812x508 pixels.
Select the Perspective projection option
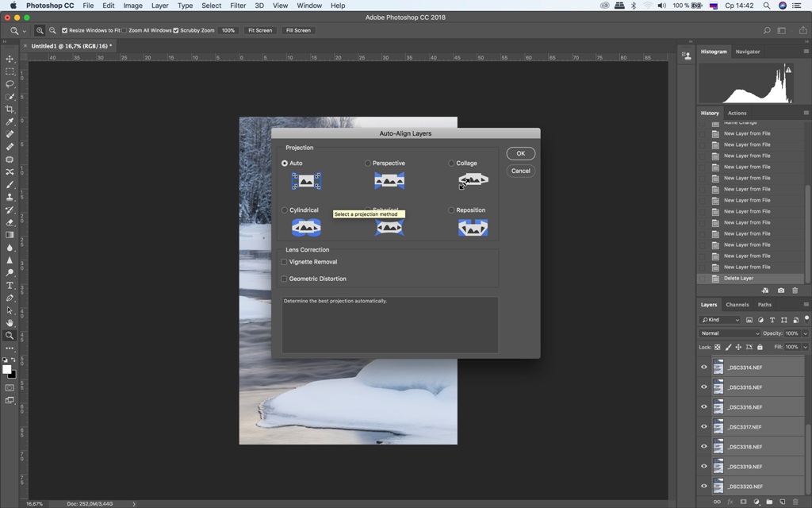368,164
